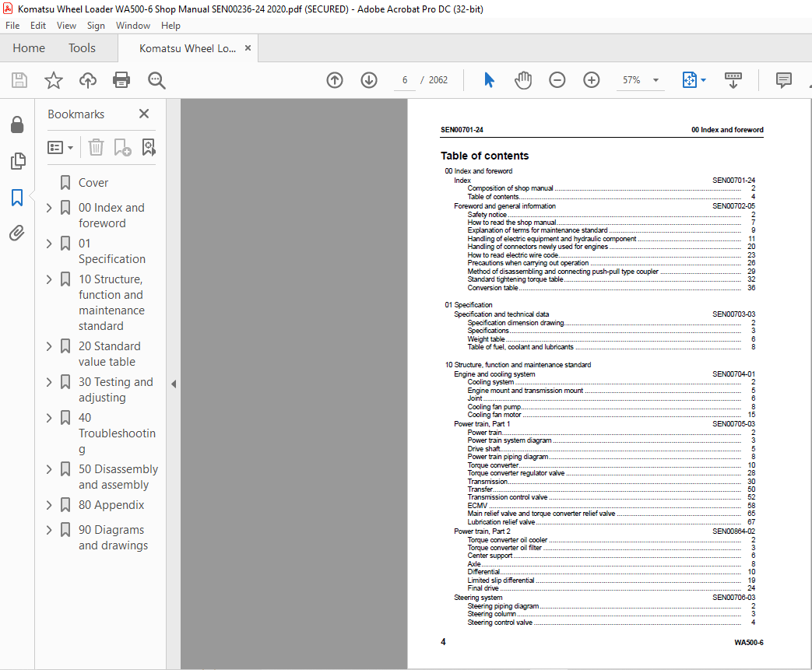Viewport: 812px width, 670px height.
Task: Activate the Hand pan tool
Action: tap(523, 80)
